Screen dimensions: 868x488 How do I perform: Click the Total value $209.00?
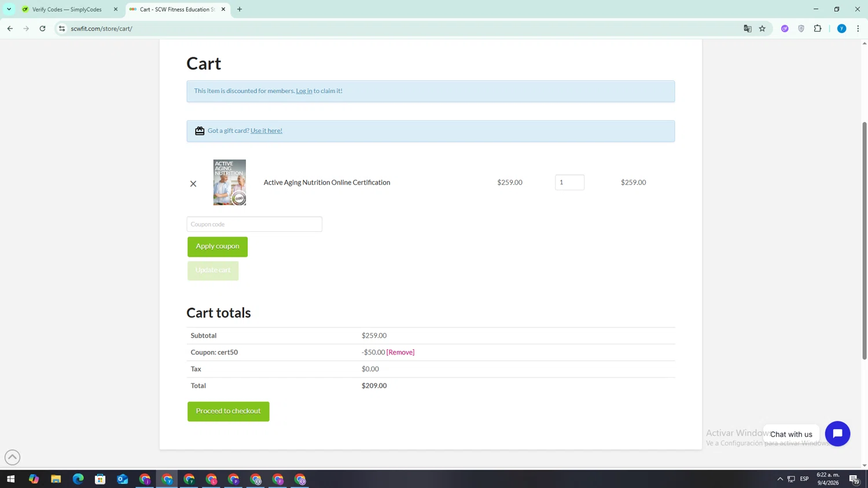click(x=374, y=386)
